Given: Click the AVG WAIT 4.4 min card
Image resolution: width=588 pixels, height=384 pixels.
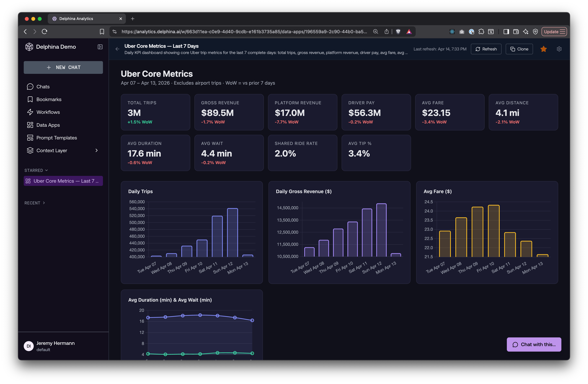Looking at the screenshot, I should 229,153.
